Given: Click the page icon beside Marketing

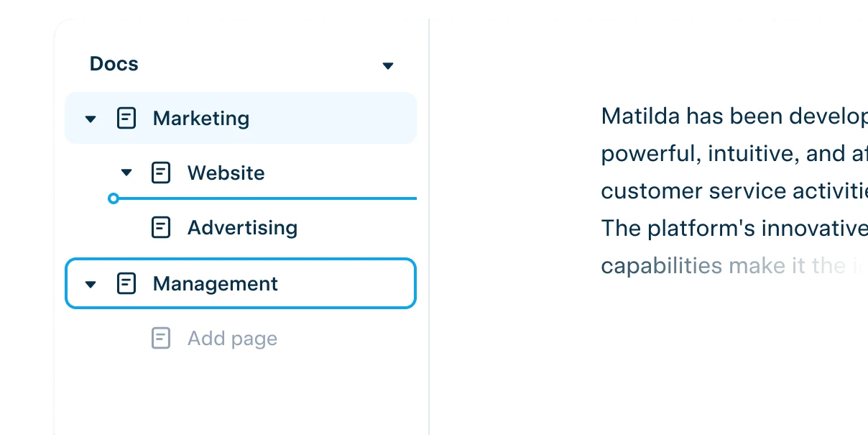Looking at the screenshot, I should click(x=126, y=118).
